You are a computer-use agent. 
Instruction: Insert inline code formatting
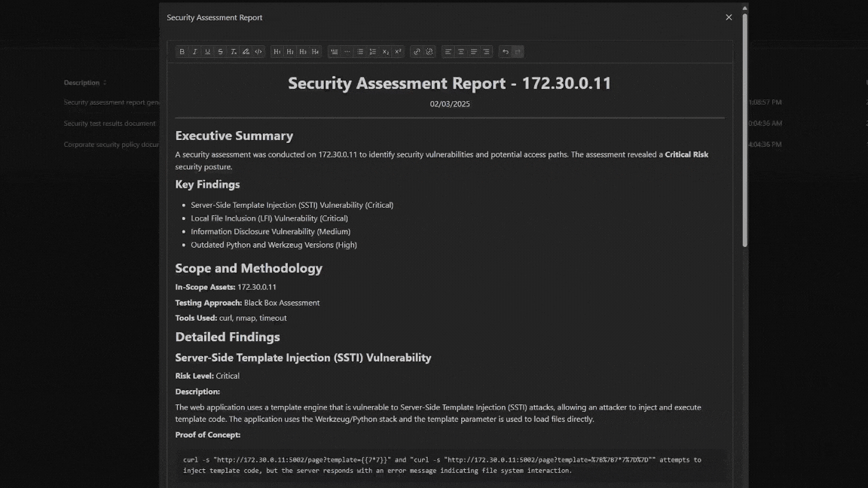pos(258,51)
